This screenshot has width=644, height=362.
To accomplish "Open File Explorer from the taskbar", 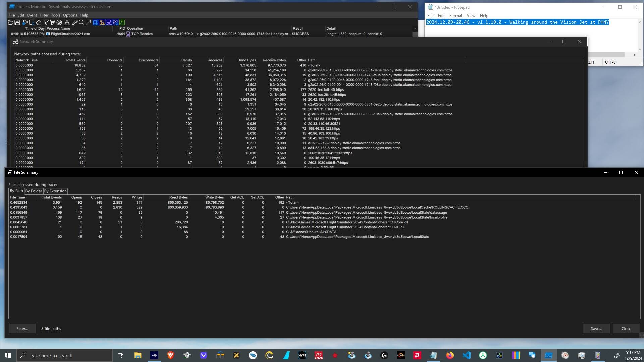I will (138, 355).
